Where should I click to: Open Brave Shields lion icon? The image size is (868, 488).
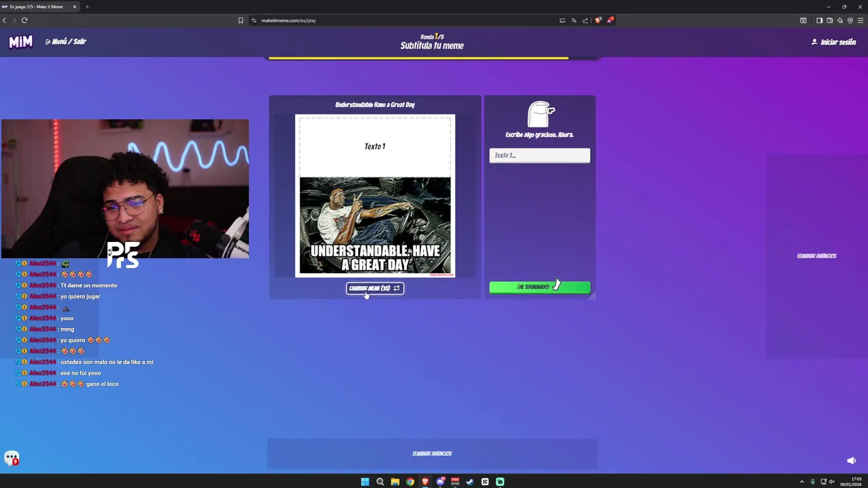pyautogui.click(x=597, y=20)
